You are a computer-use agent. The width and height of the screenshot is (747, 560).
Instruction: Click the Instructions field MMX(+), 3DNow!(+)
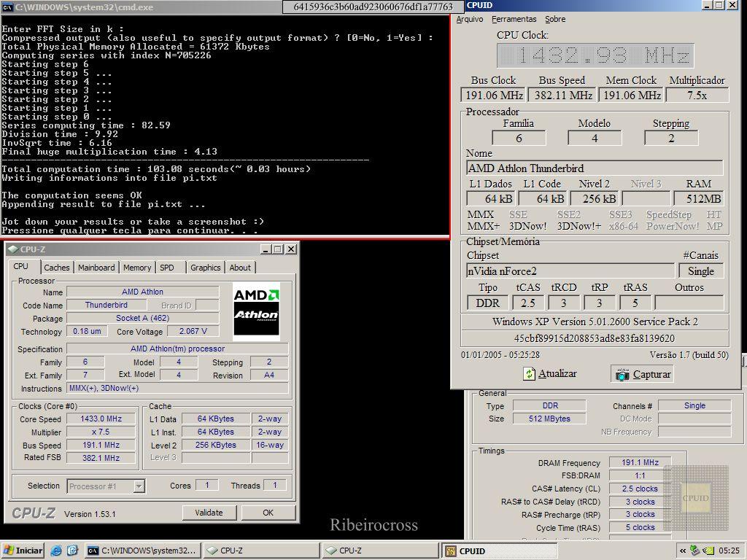(x=177, y=388)
